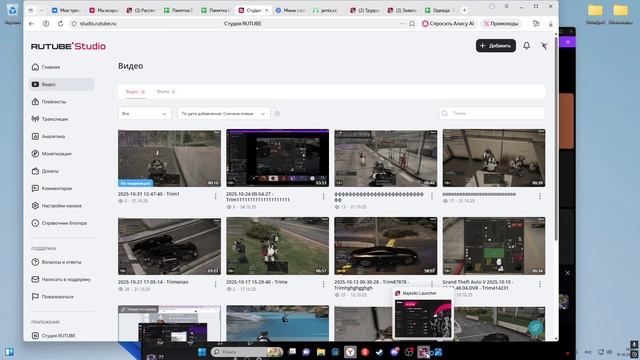
Task: Click Пожаловаться in the sidebar
Action: click(57, 297)
